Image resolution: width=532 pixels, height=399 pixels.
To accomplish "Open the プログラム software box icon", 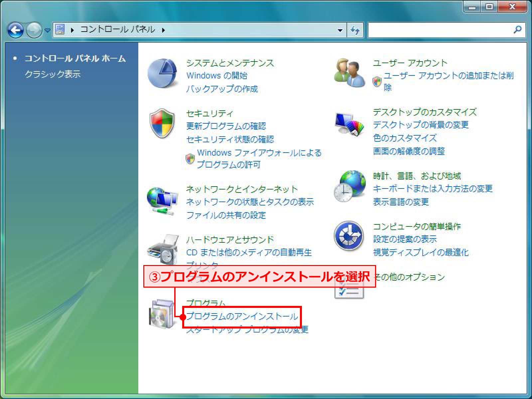I will [162, 314].
